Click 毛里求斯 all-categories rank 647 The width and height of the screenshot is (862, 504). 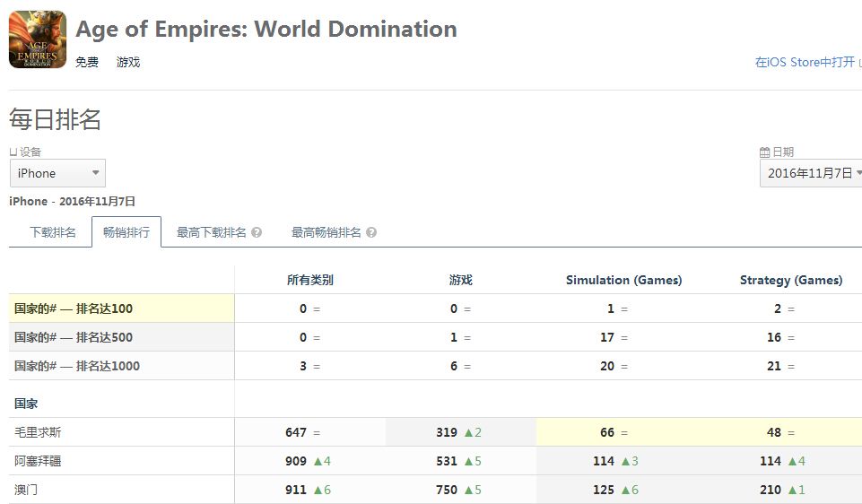pos(296,432)
